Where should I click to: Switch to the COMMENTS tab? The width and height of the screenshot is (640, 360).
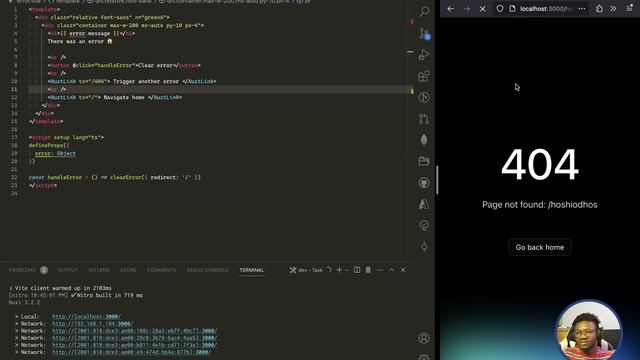[x=161, y=270]
